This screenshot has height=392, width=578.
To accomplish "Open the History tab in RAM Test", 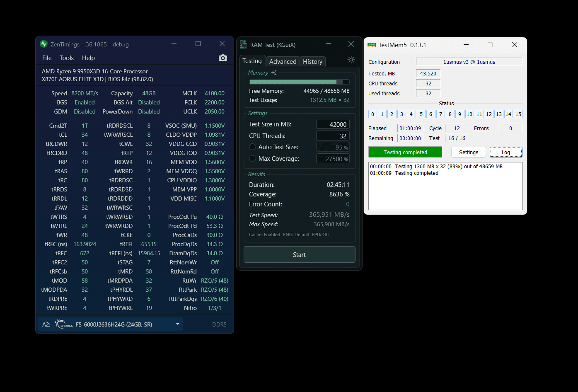I will (312, 62).
